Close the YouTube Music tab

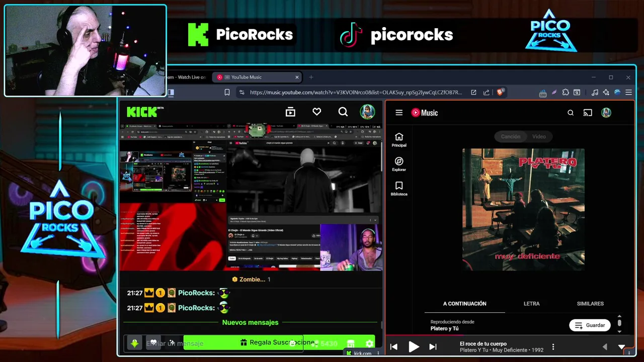point(297,77)
